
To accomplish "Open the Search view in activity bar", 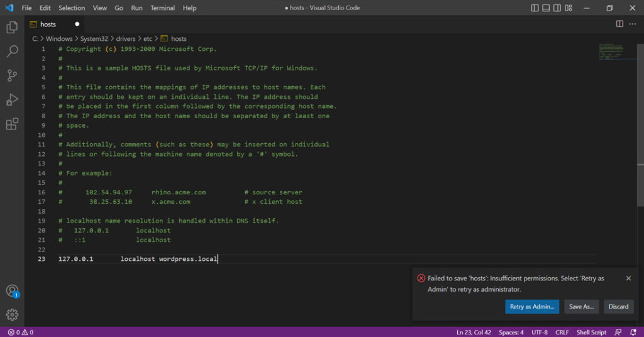I will coord(12,52).
